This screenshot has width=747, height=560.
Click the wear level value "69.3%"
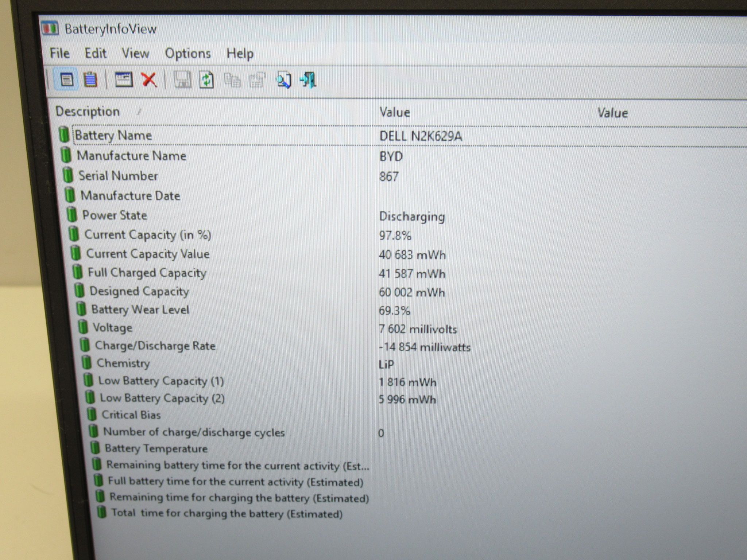pos(394,311)
